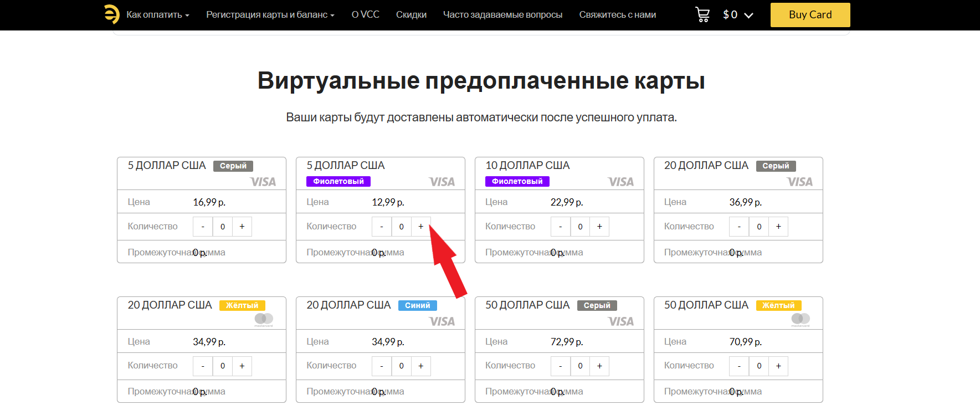Screen dimensions: 980x415
Task: Click Свяжитесь с нами link
Action: (x=617, y=15)
